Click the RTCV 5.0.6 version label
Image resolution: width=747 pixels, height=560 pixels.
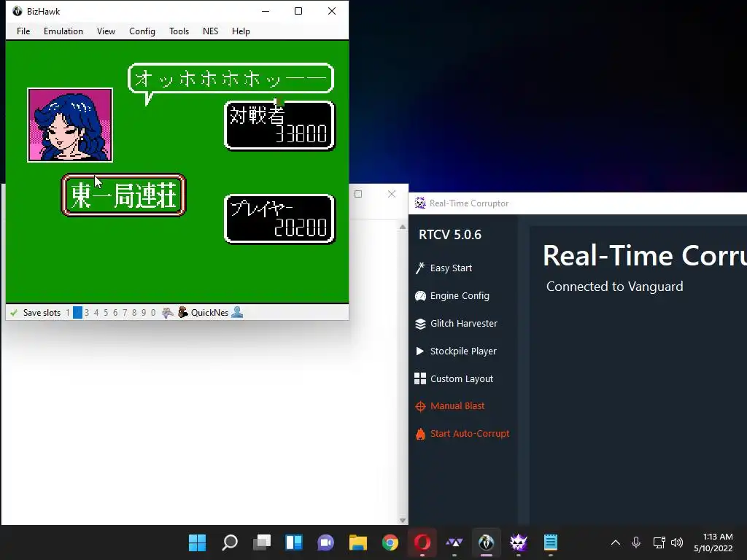tap(449, 235)
